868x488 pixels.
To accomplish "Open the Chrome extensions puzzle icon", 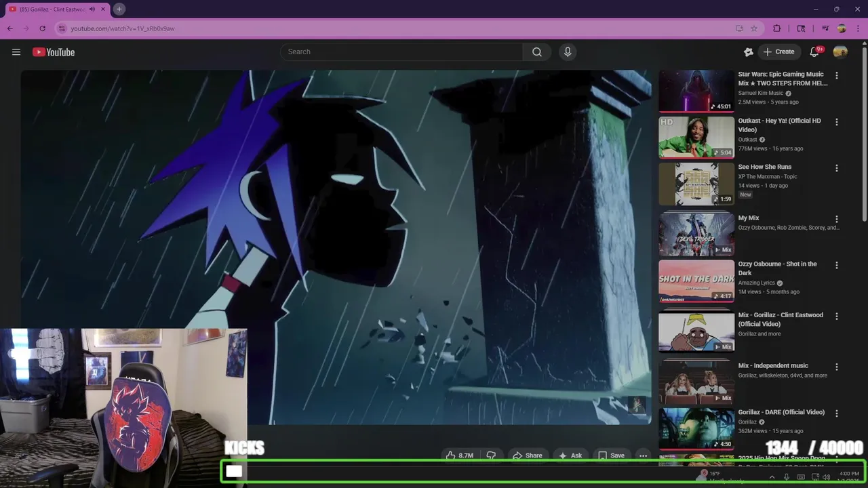I will pyautogui.click(x=777, y=28).
